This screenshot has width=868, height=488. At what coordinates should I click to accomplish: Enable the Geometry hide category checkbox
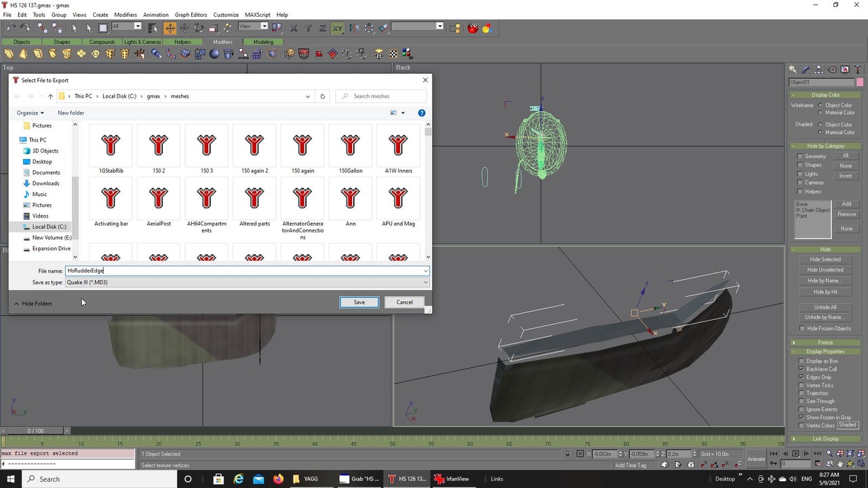point(800,157)
